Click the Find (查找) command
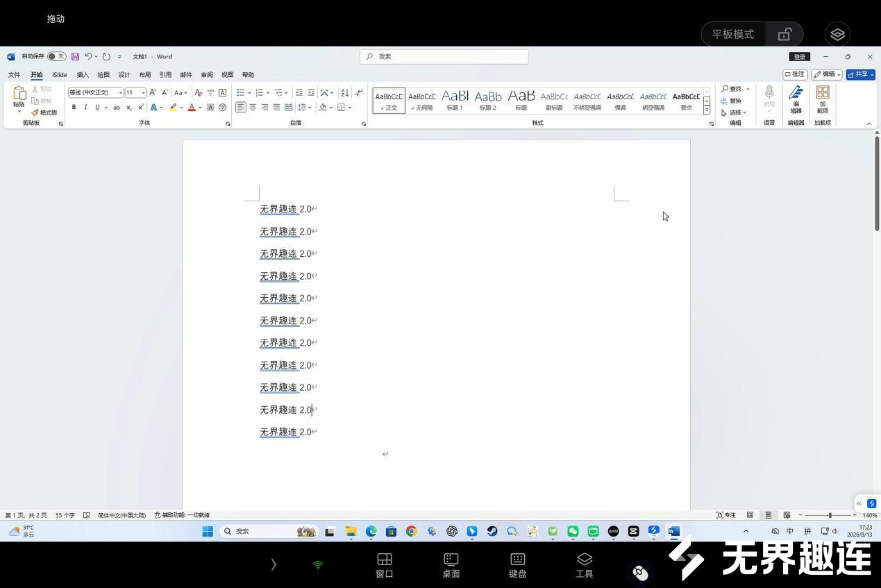 (x=732, y=89)
